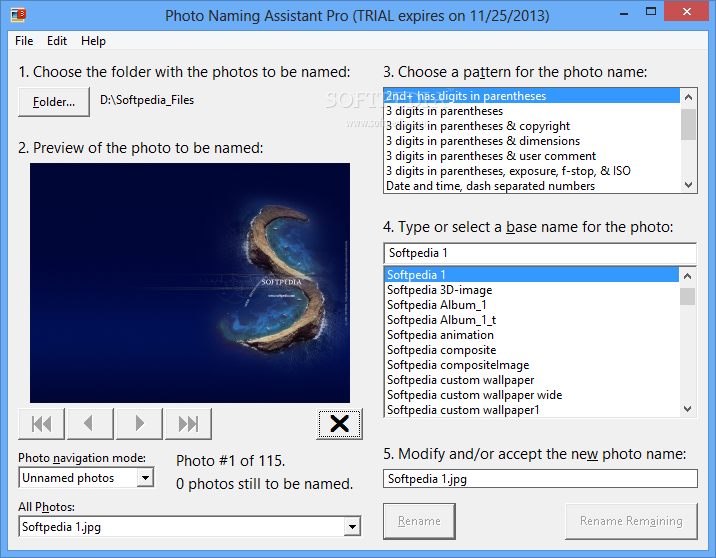Select 'Softpedia animation' base name
This screenshot has height=558, width=716.
coord(440,335)
